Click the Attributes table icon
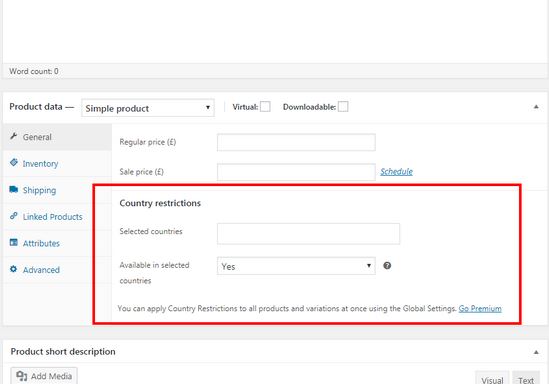Screen dimensions: 549x384 coord(14,242)
